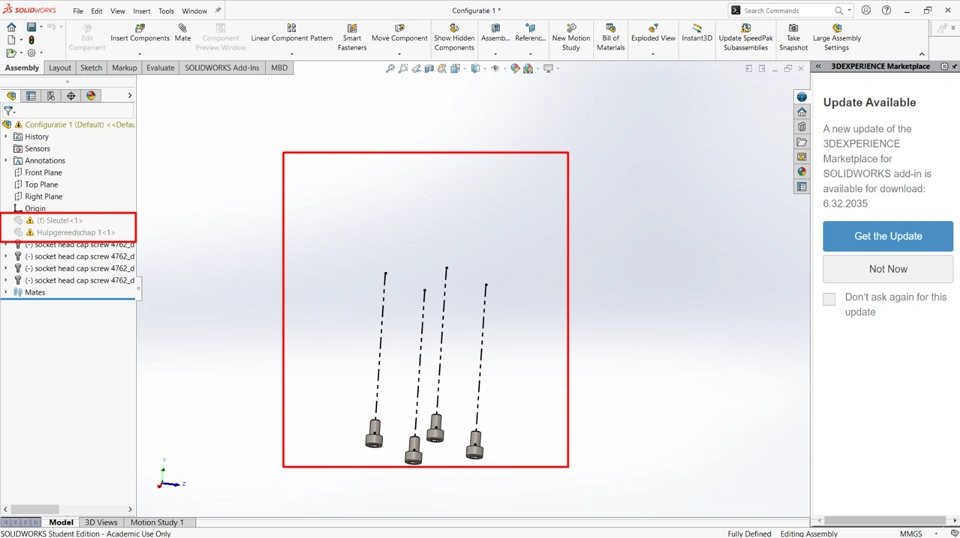The image size is (960, 538).
Task: Click Smart Fasteners tool
Action: 352,37
